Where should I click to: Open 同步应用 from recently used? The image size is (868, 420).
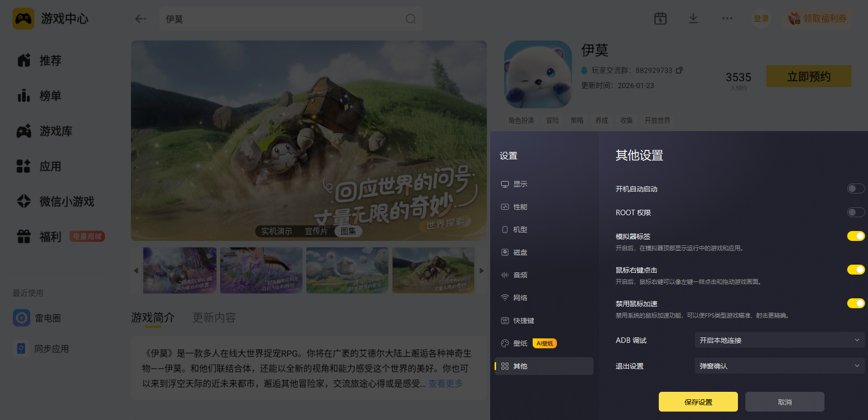42,349
